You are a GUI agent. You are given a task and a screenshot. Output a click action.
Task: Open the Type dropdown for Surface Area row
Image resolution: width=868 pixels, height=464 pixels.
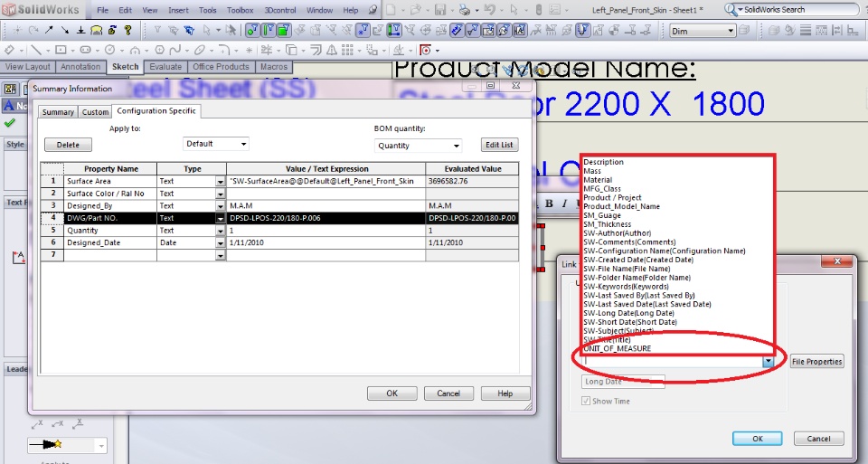(221, 181)
